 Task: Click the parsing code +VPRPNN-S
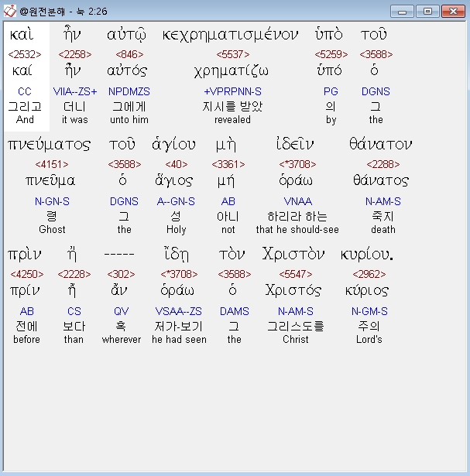point(232,91)
